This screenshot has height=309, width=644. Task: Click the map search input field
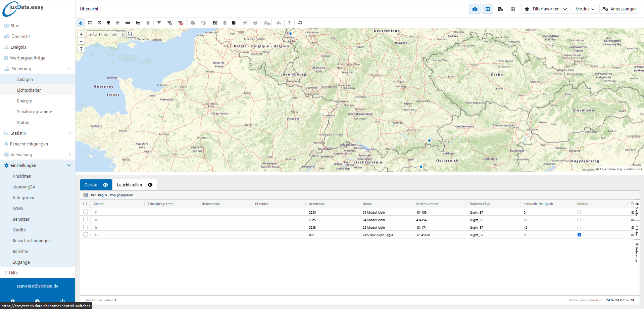(x=106, y=34)
